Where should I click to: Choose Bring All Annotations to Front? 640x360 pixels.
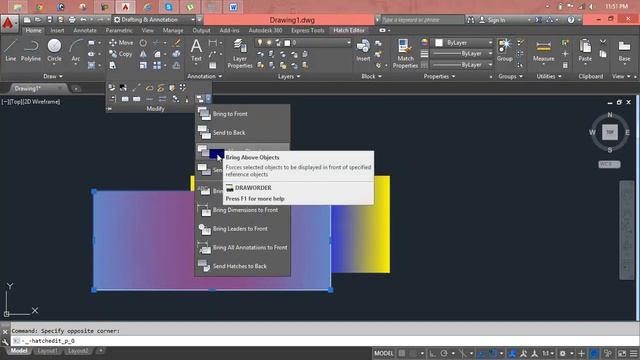pyautogui.click(x=243, y=248)
